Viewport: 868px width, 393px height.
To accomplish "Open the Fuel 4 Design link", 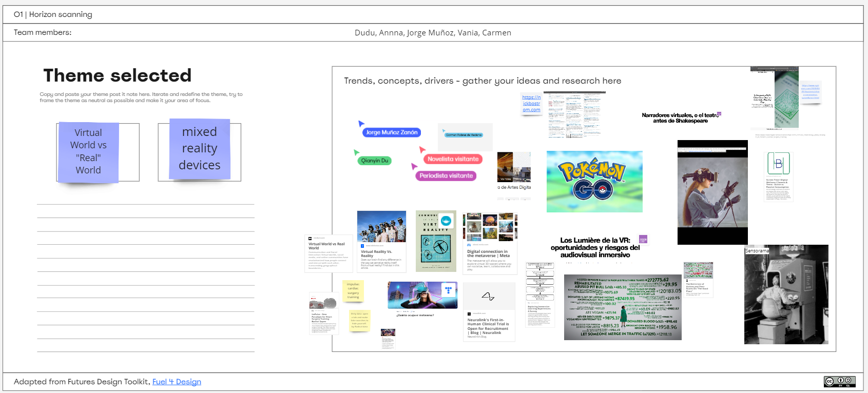I will click(x=177, y=382).
